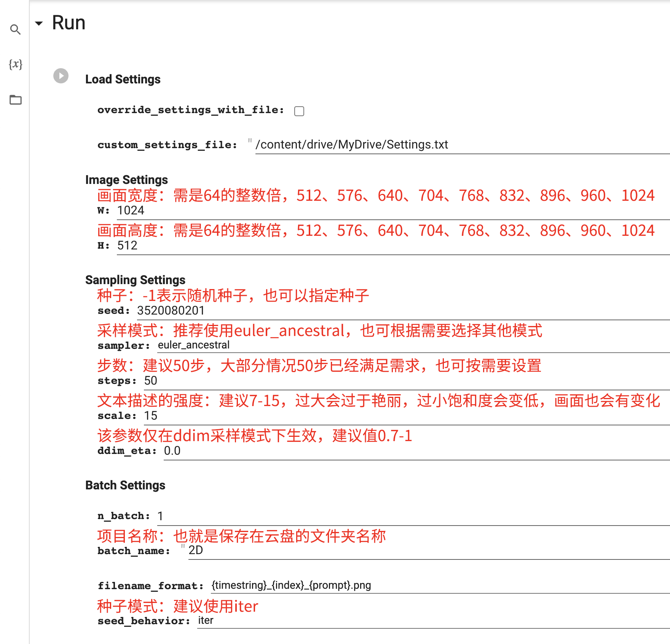Edit the scale field value 15
This screenshot has width=670, height=644.
pyautogui.click(x=407, y=416)
